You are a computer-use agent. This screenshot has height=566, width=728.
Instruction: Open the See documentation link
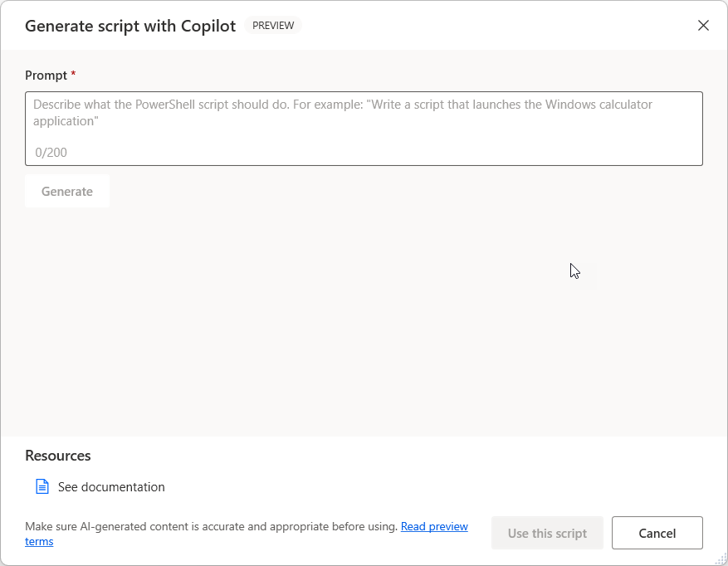[x=111, y=487]
